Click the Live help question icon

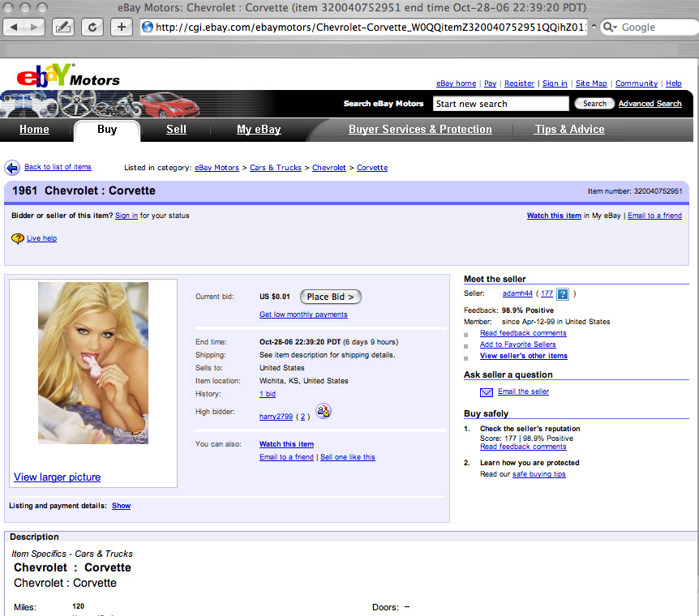(17, 238)
